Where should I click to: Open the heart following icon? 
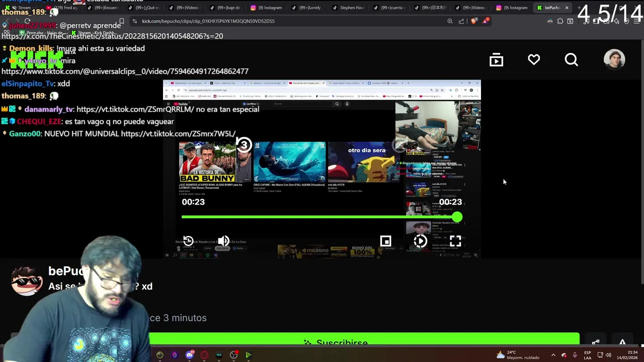coord(534,60)
